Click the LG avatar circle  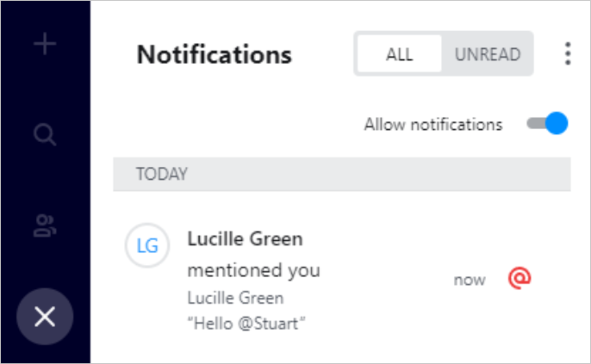coord(147,246)
